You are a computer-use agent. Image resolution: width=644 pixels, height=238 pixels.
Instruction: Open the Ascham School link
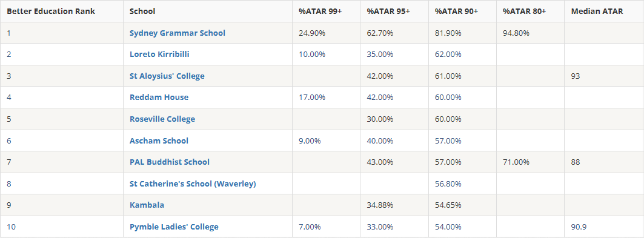[159, 140]
